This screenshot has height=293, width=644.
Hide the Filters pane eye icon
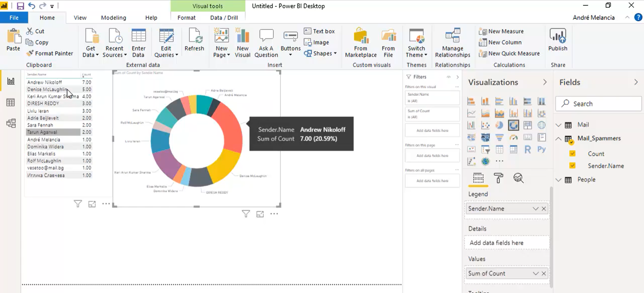(x=449, y=77)
